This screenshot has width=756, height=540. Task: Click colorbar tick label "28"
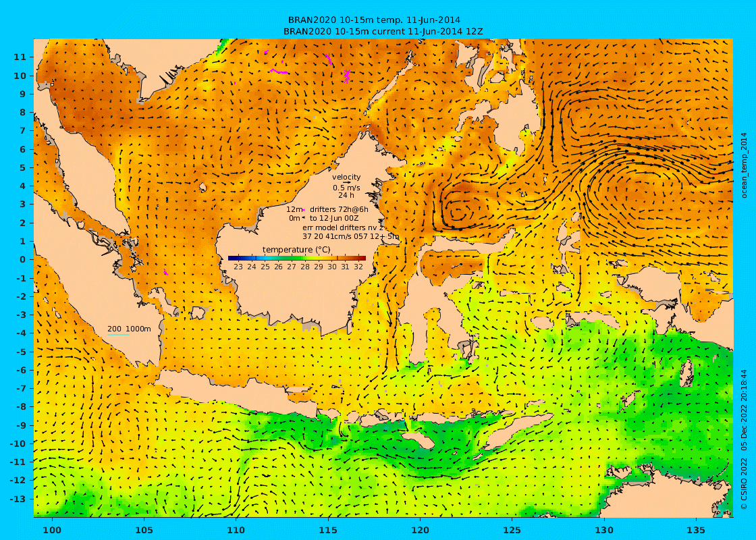[305, 267]
